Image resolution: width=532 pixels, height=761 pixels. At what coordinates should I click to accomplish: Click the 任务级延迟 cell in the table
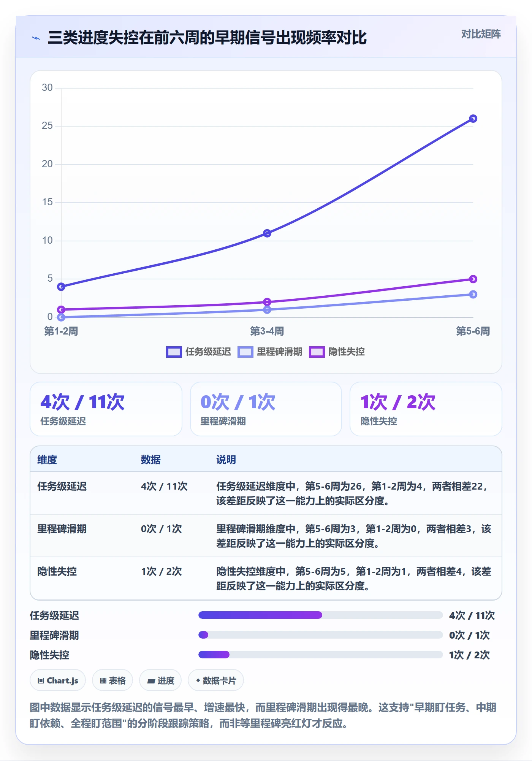[x=62, y=486]
